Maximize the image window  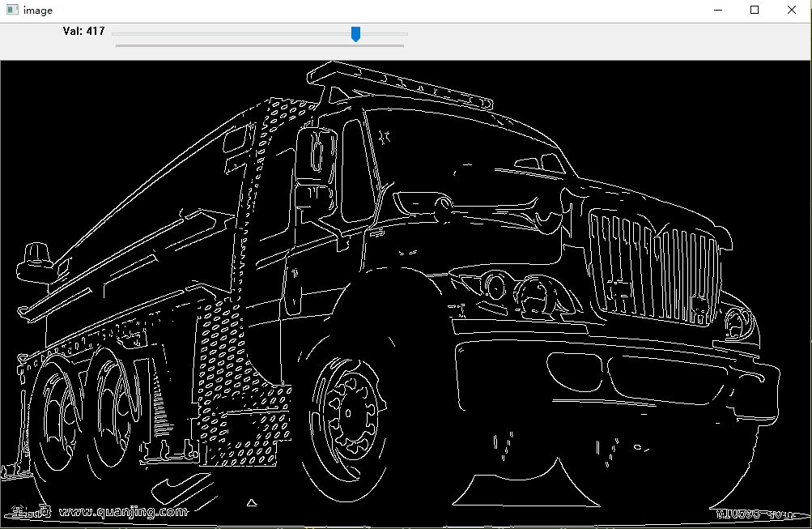click(755, 10)
